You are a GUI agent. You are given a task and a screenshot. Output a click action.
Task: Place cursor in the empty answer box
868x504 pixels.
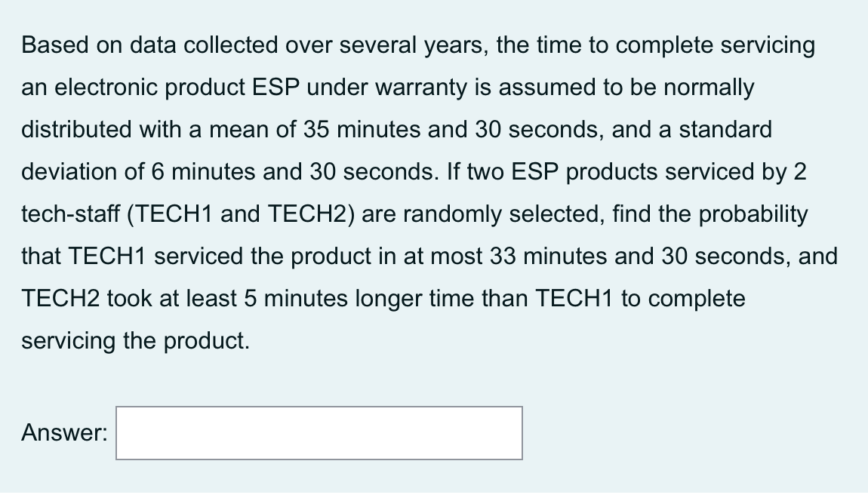317,433
